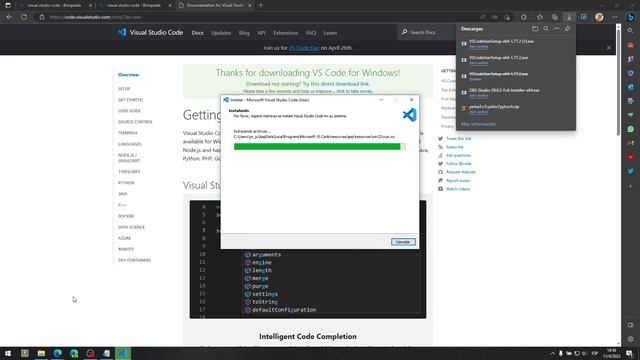Open the Edge collections icon
Screen dimensions: 640x360
click(x=555, y=17)
